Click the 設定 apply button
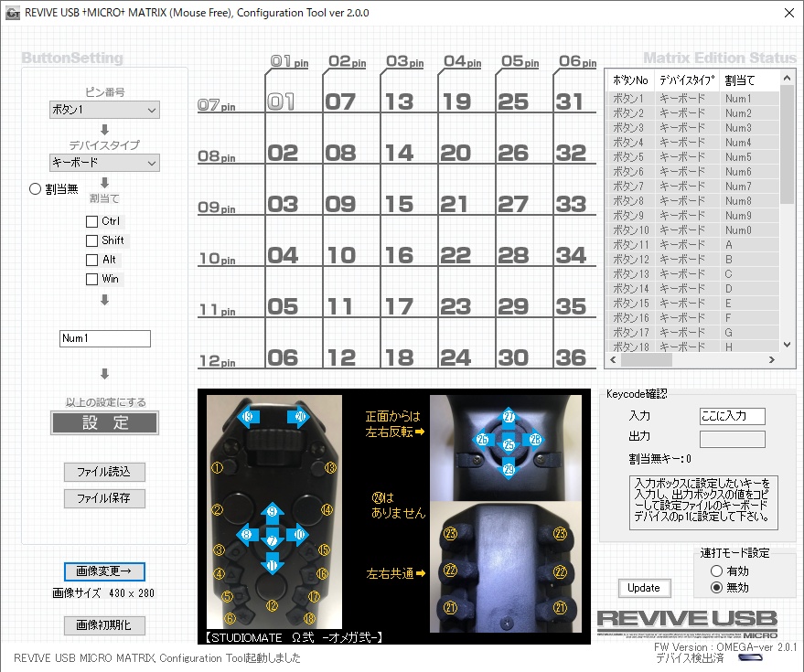The width and height of the screenshot is (804, 672). tap(104, 423)
